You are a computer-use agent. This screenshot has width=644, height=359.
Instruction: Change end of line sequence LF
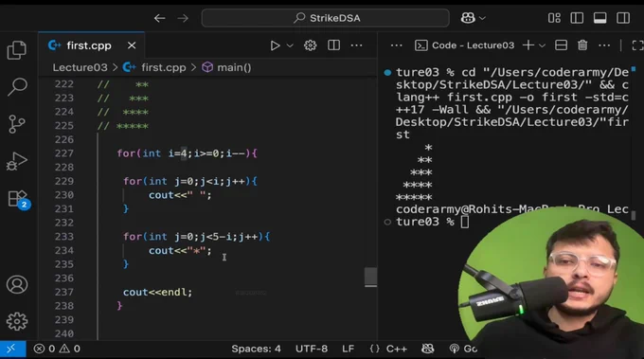tap(348, 349)
